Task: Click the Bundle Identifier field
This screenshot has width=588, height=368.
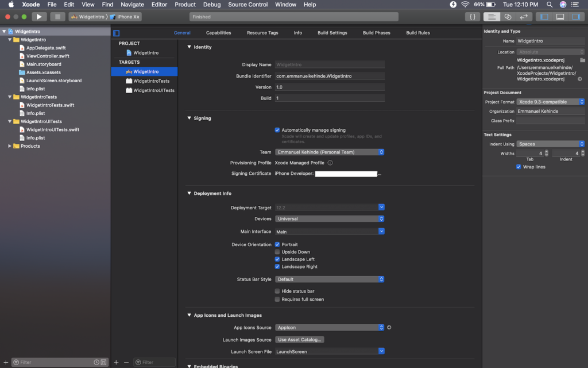Action: pyautogui.click(x=330, y=76)
